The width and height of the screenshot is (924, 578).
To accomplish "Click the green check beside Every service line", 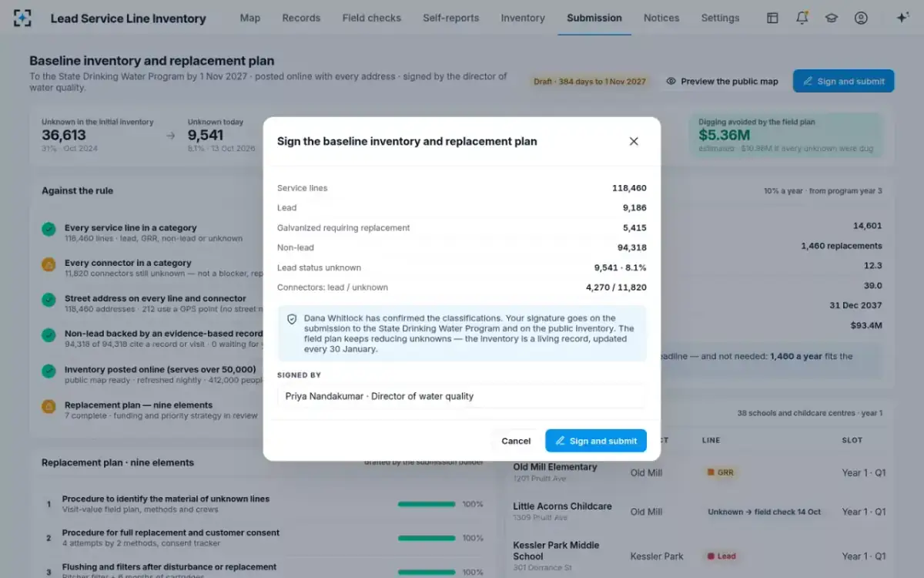I will 49,229.
